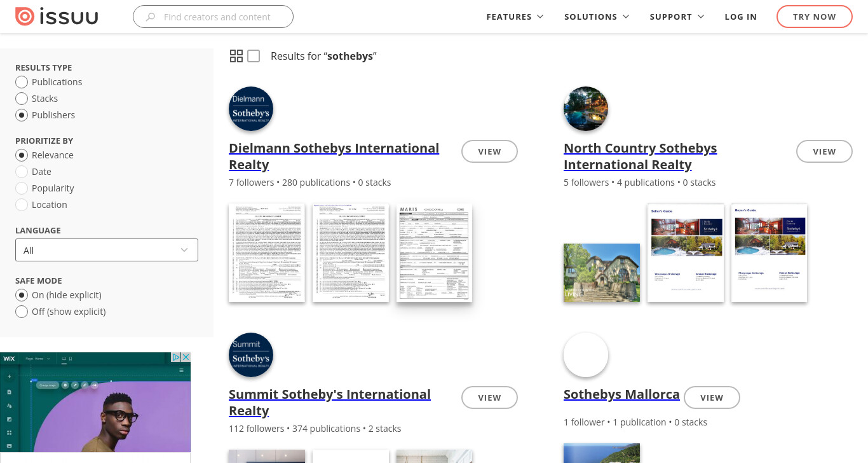Open second Dielmann document thumbnail
Viewport: 868px width, 463px height.
tap(351, 253)
